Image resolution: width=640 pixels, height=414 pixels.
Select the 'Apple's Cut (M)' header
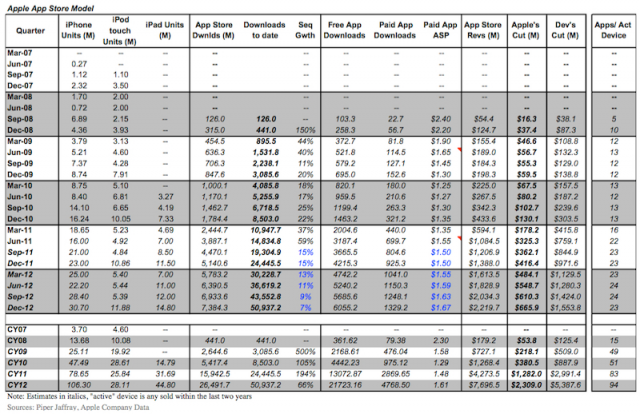pos(526,30)
